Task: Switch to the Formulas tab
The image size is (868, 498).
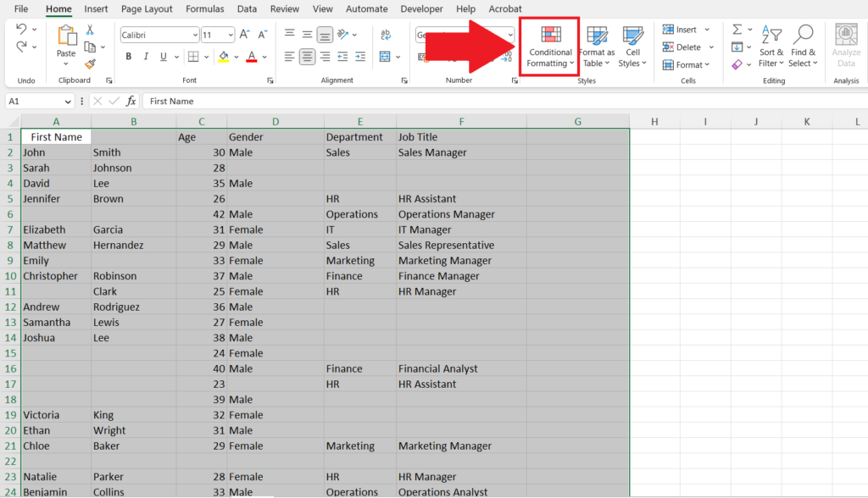Action: tap(205, 8)
